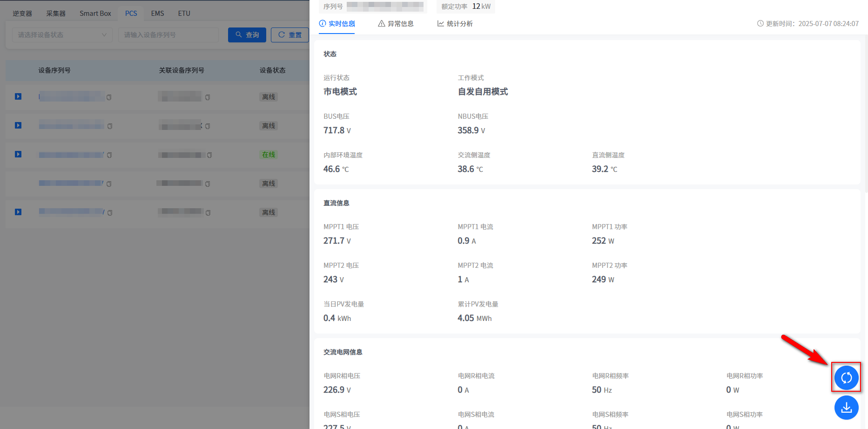Copy the second row's device serial number
The height and width of the screenshot is (429, 868).
click(110, 126)
